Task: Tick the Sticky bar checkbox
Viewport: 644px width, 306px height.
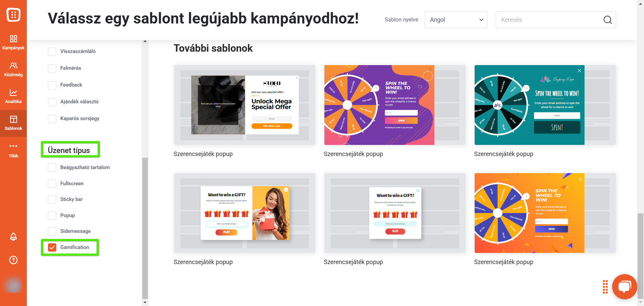Action: pyautogui.click(x=52, y=199)
